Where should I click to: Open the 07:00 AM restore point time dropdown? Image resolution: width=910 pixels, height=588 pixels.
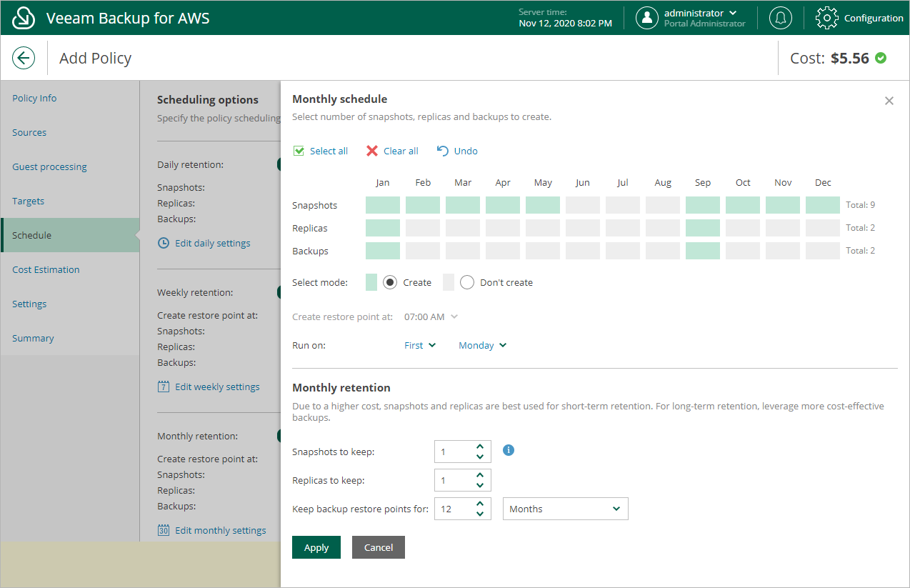[x=431, y=317]
